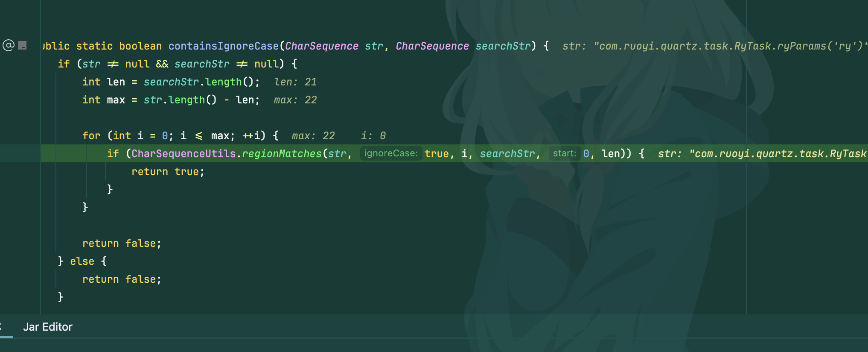Screen dimensions: 868x352
Task: Click the @ annotation gutter icon
Action: tap(9, 45)
